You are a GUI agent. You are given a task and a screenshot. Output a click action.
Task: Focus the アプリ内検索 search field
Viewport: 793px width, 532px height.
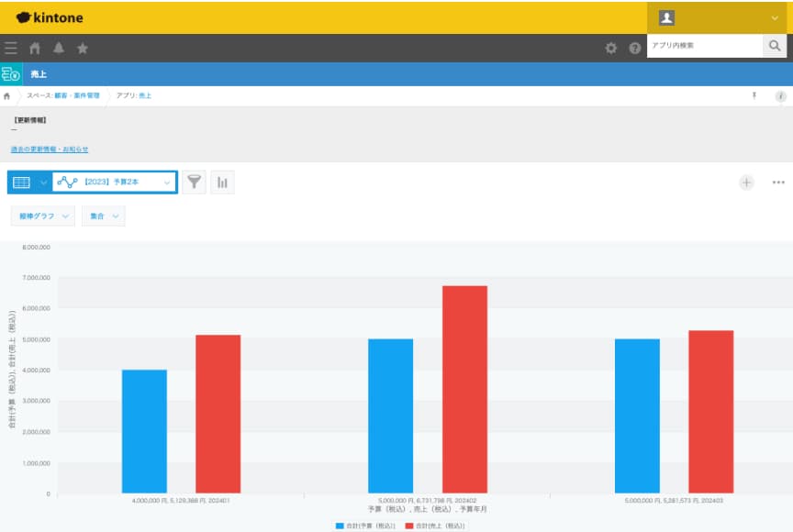point(704,45)
